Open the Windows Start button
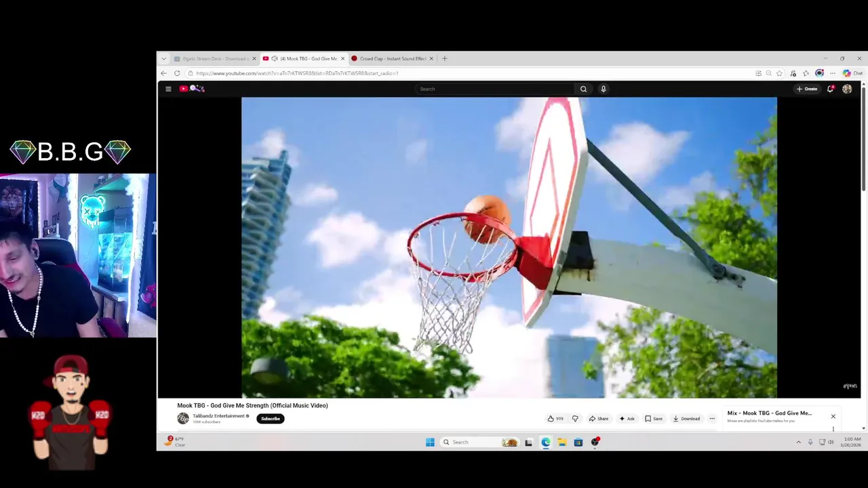Viewport: 868px width, 488px height. [430, 442]
